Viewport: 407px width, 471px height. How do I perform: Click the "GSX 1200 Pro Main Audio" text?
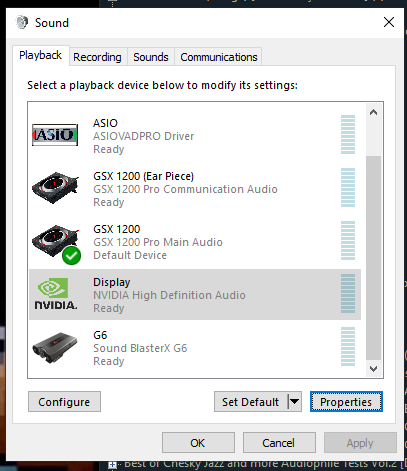[x=158, y=242]
